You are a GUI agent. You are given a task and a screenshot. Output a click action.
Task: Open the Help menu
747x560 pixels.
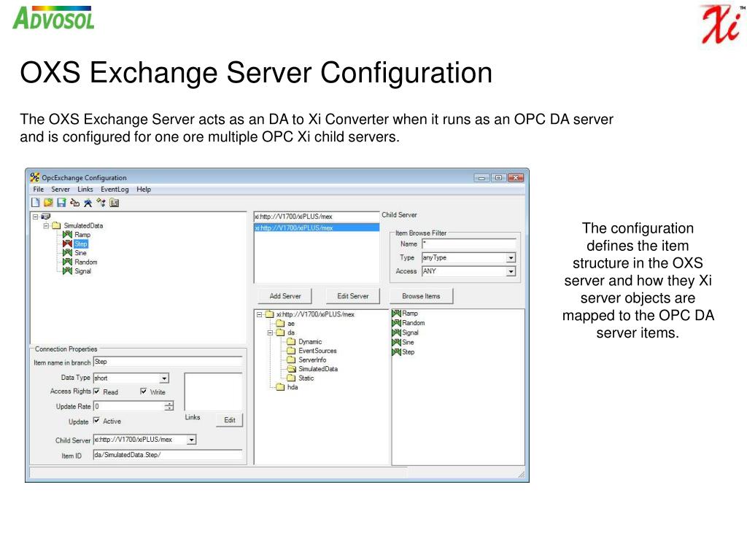pos(144,189)
